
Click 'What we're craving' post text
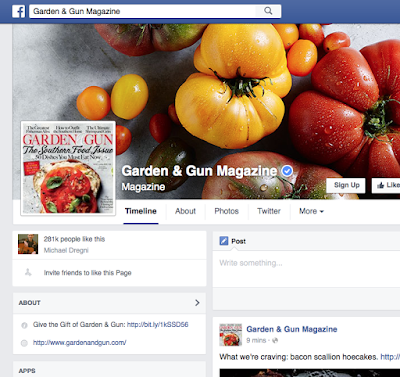[x=299, y=357]
